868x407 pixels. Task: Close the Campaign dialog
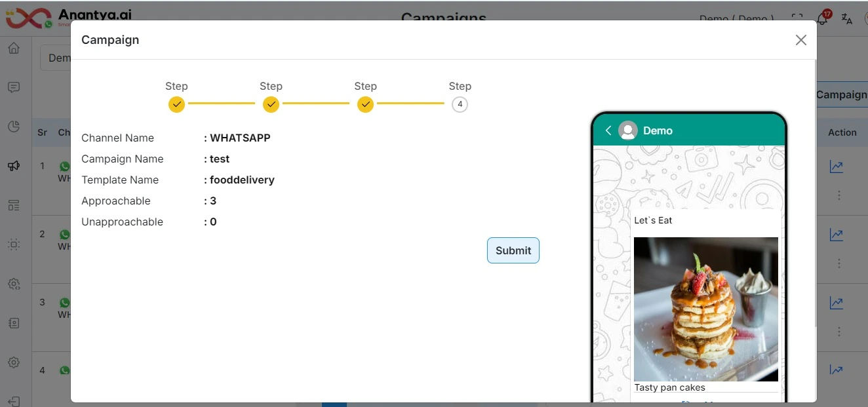pyautogui.click(x=800, y=40)
